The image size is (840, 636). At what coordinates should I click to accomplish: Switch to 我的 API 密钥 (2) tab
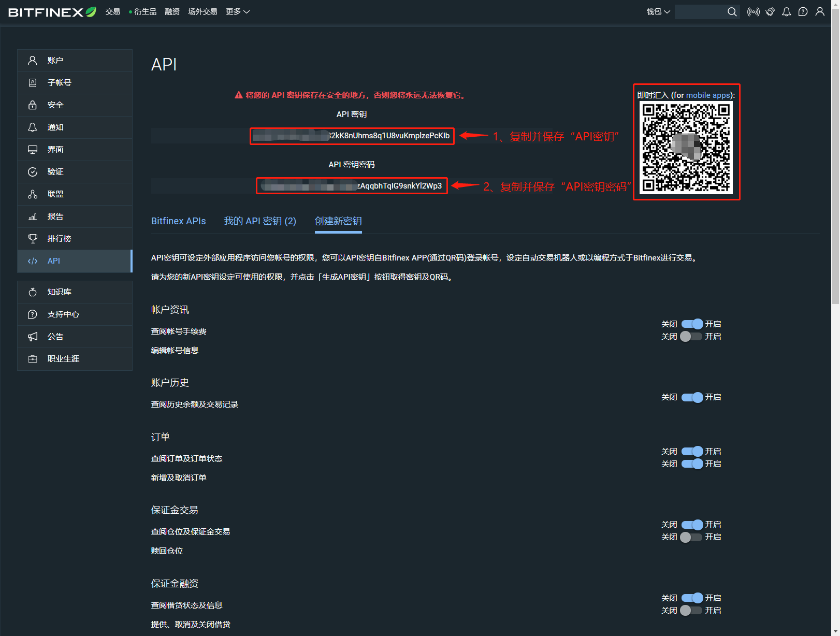pyautogui.click(x=260, y=221)
